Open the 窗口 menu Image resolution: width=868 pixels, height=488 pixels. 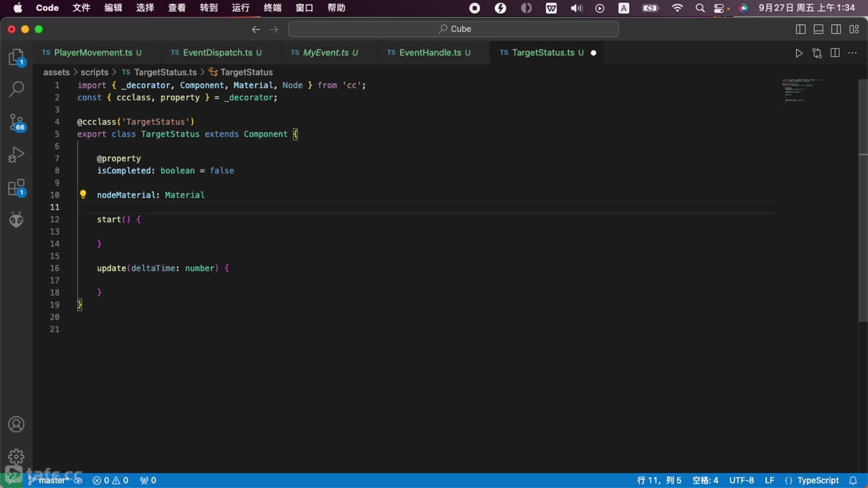304,8
